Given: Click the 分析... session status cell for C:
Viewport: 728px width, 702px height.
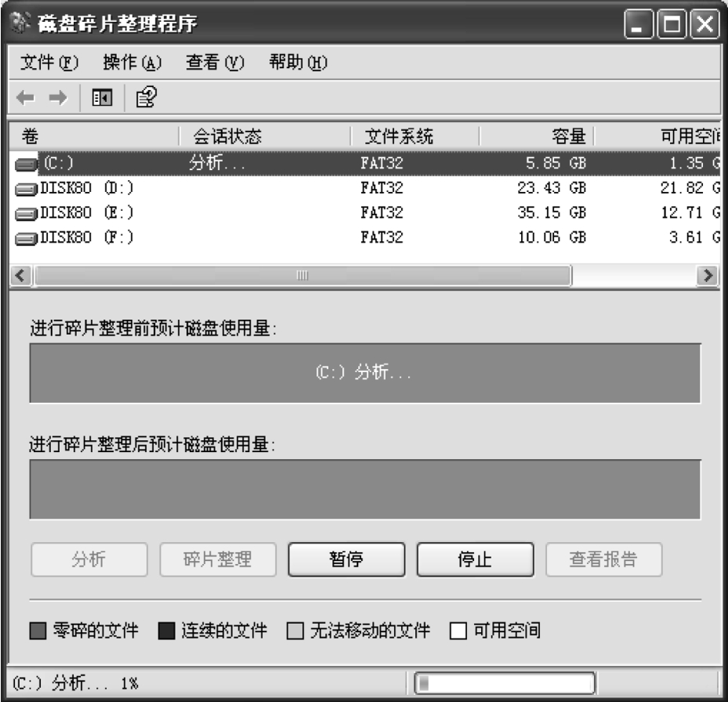Looking at the screenshot, I should point(216,164).
